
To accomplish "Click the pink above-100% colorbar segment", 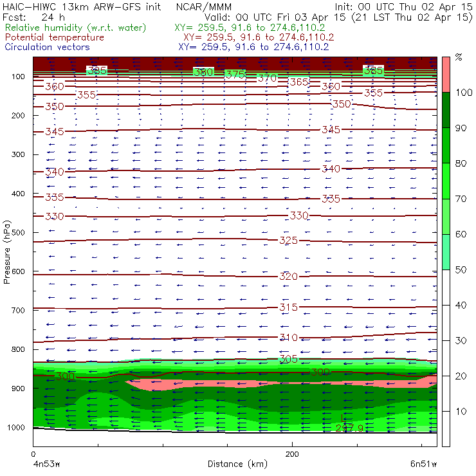I will 446,75.
